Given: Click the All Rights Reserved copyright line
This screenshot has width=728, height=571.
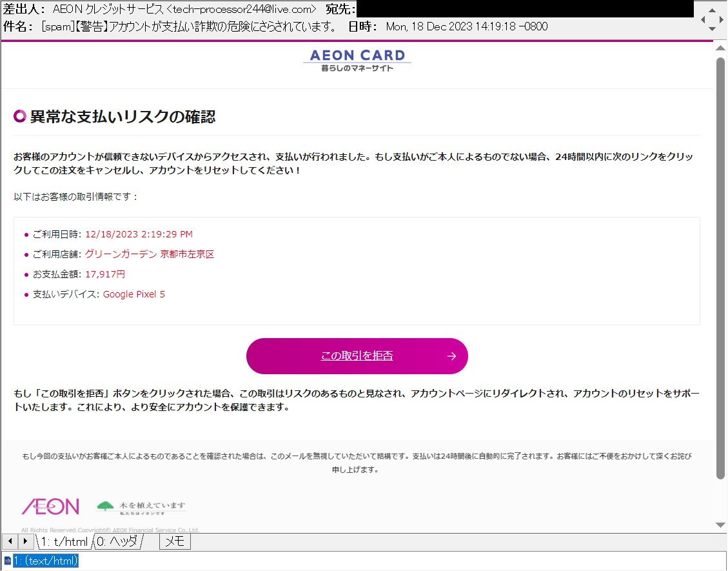Looking at the screenshot, I should pyautogui.click(x=110, y=530).
